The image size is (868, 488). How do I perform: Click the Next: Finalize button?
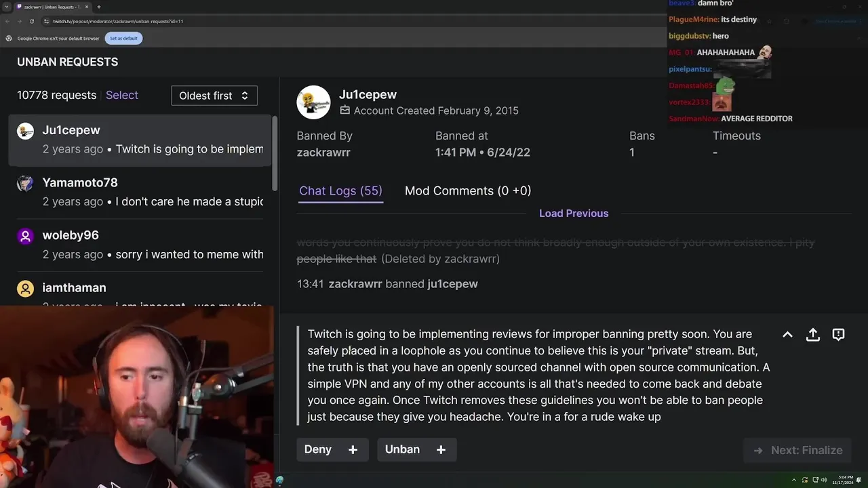(797, 450)
